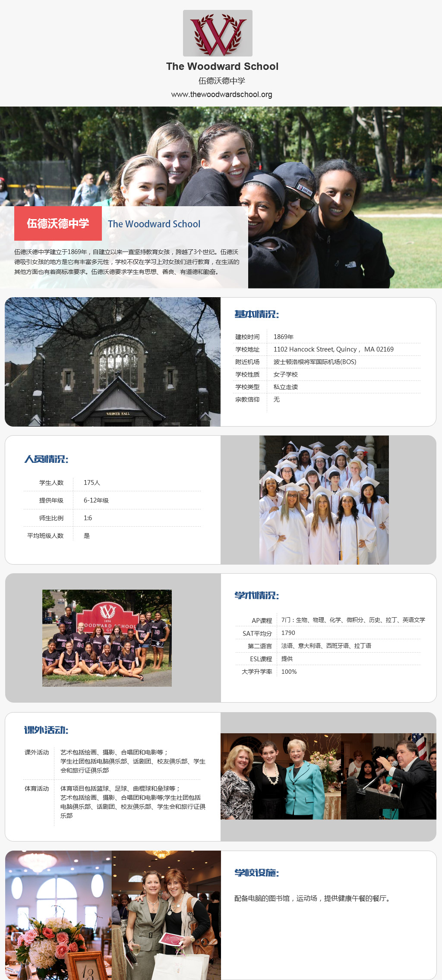Click the 学术情况 section heading
Viewport: 442px width, 980px height.
(x=256, y=596)
